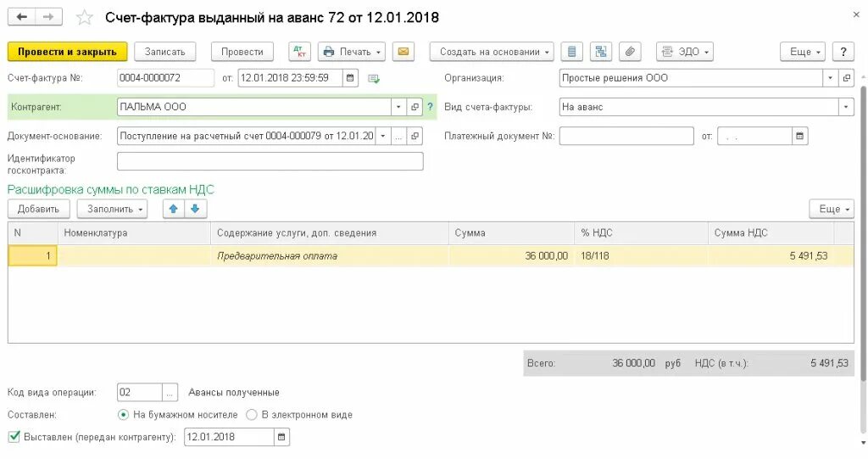The height and width of the screenshot is (459, 868).
Task: Open the ЭДО dropdown menu
Action: pos(685,52)
